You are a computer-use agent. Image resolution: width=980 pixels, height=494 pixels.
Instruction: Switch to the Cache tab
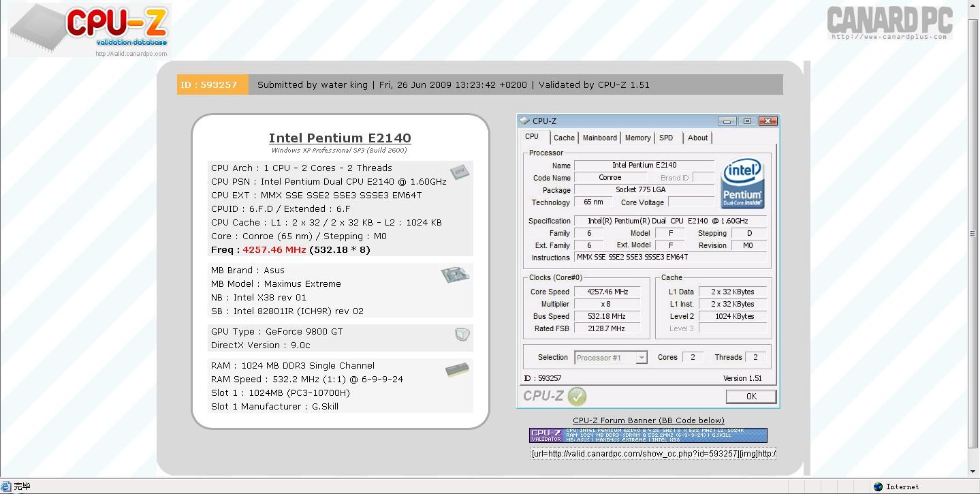[x=564, y=138]
